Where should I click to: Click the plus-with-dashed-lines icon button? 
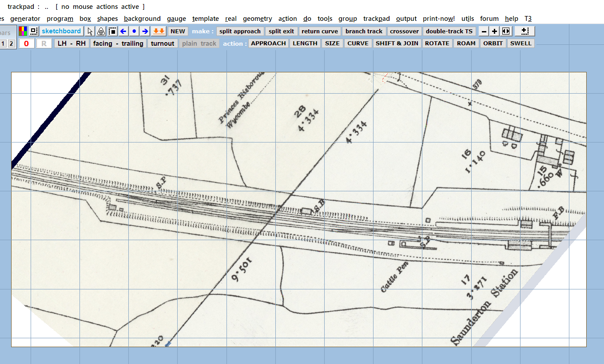(525, 31)
